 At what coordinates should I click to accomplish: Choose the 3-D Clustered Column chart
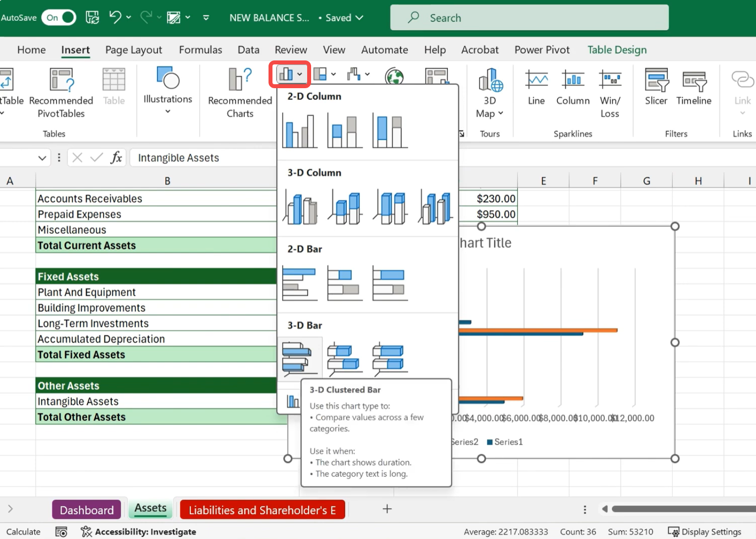(300, 207)
